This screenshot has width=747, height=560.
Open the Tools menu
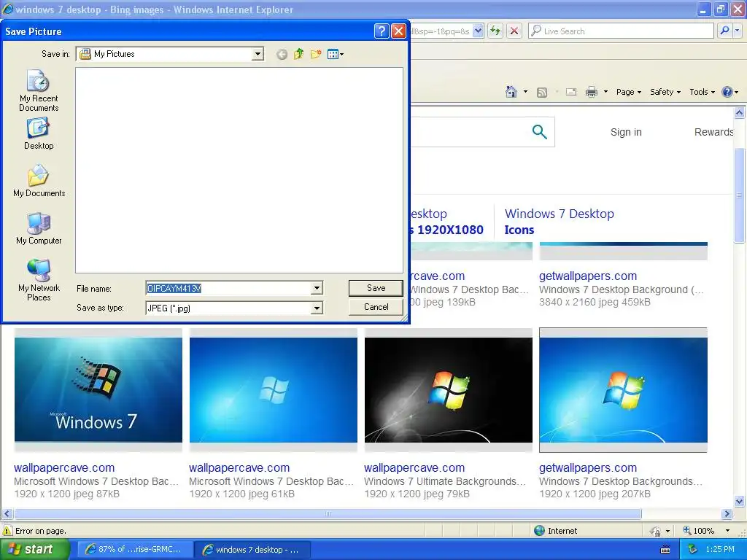tap(702, 92)
